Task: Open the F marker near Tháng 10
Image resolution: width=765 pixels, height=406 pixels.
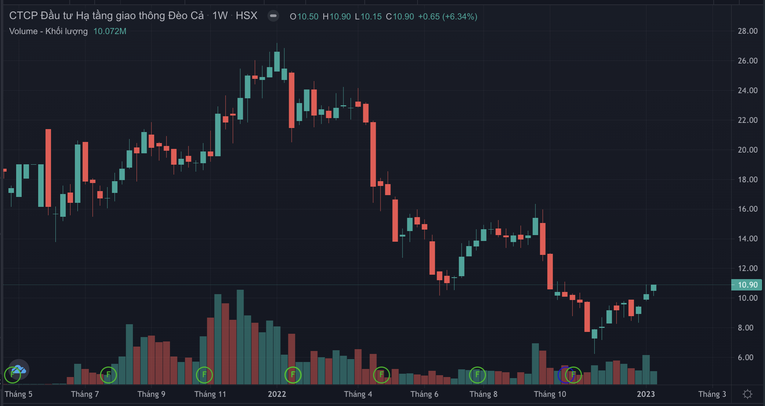Action: pos(574,375)
